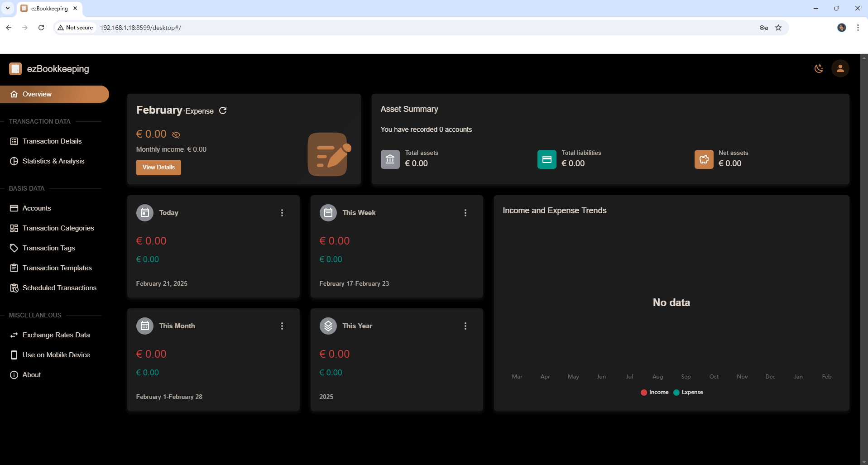Click the Income legend label
Screen dimensions: 868x465
point(659,392)
